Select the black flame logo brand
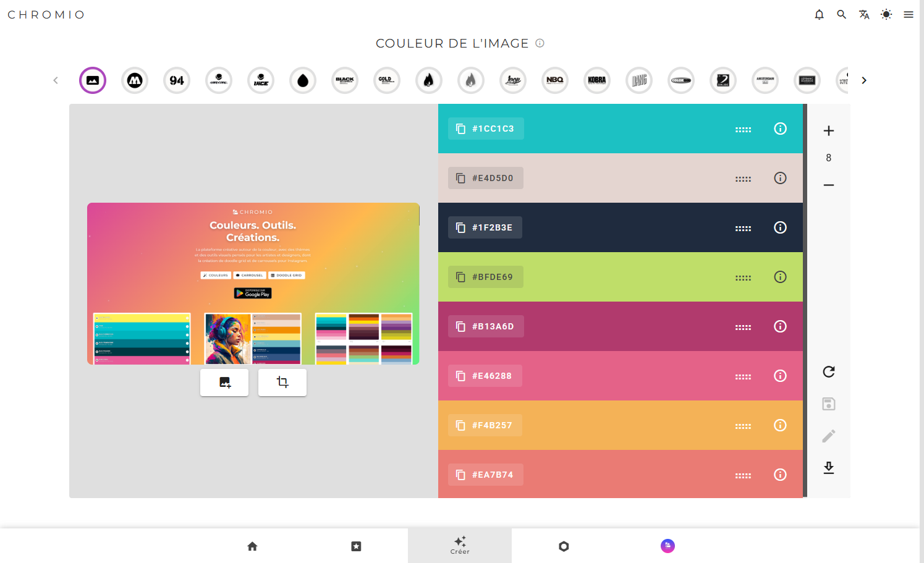Viewport: 924px width, 563px height. coord(429,80)
